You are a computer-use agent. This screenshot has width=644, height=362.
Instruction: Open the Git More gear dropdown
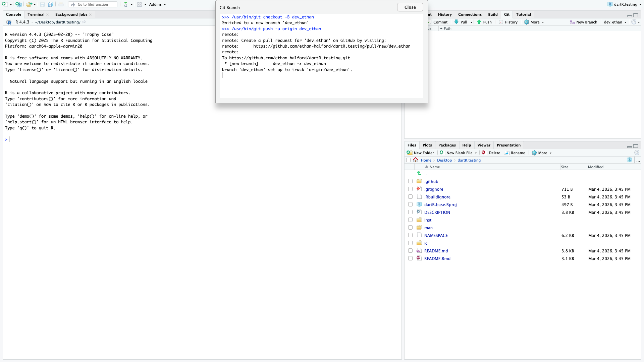534,22
